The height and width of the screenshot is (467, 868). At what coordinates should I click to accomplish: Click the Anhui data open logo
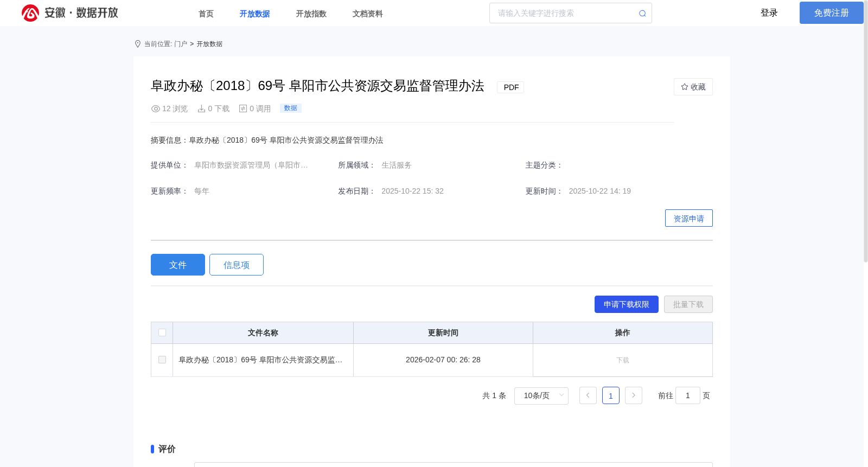pyautogui.click(x=70, y=13)
